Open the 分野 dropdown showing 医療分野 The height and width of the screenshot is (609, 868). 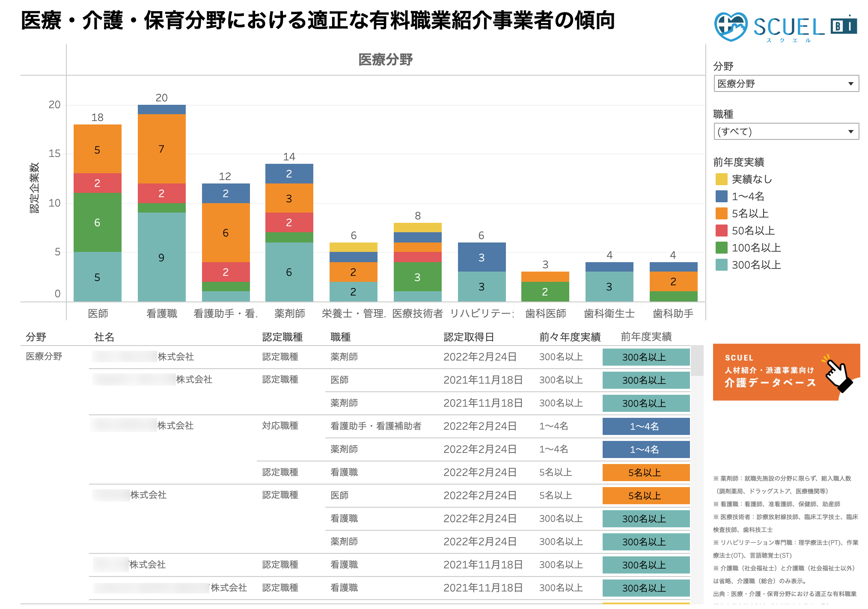pos(786,84)
